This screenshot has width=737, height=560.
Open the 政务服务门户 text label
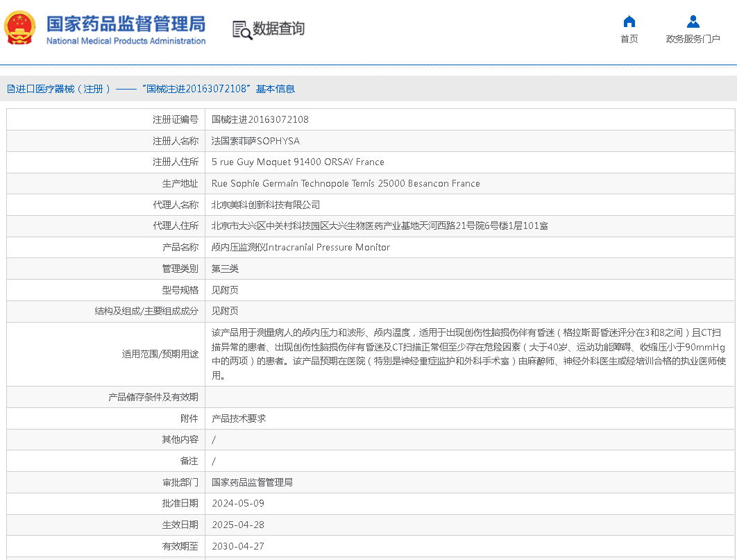pyautogui.click(x=693, y=39)
